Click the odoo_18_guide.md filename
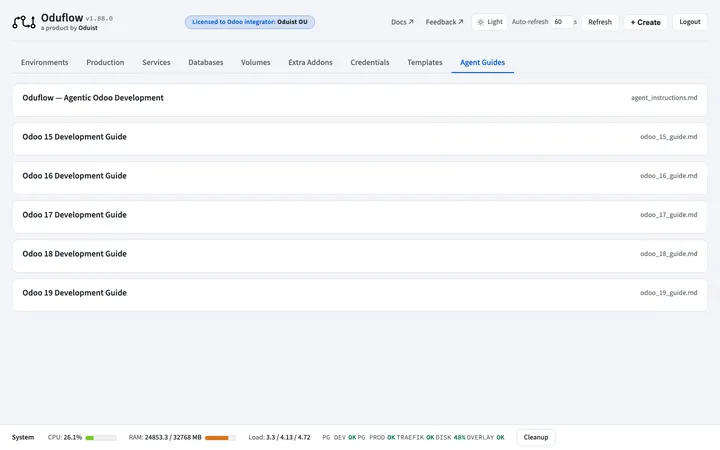 (669, 254)
